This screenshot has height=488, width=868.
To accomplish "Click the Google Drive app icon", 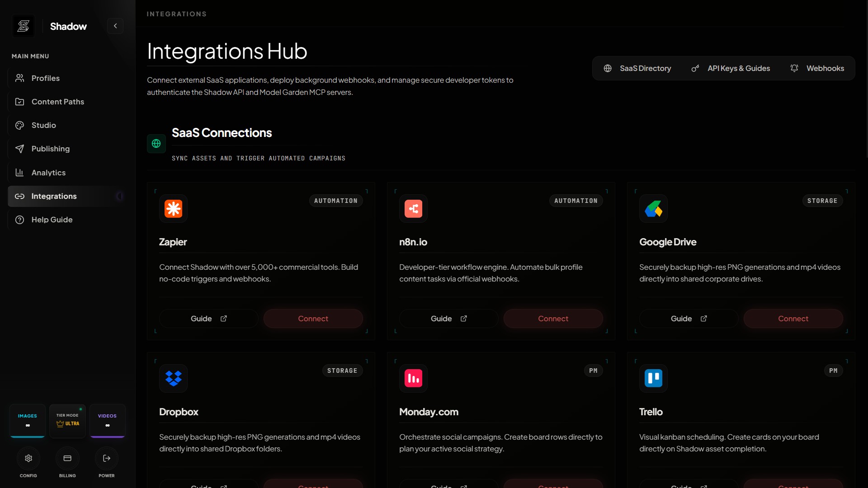I will coord(654,209).
